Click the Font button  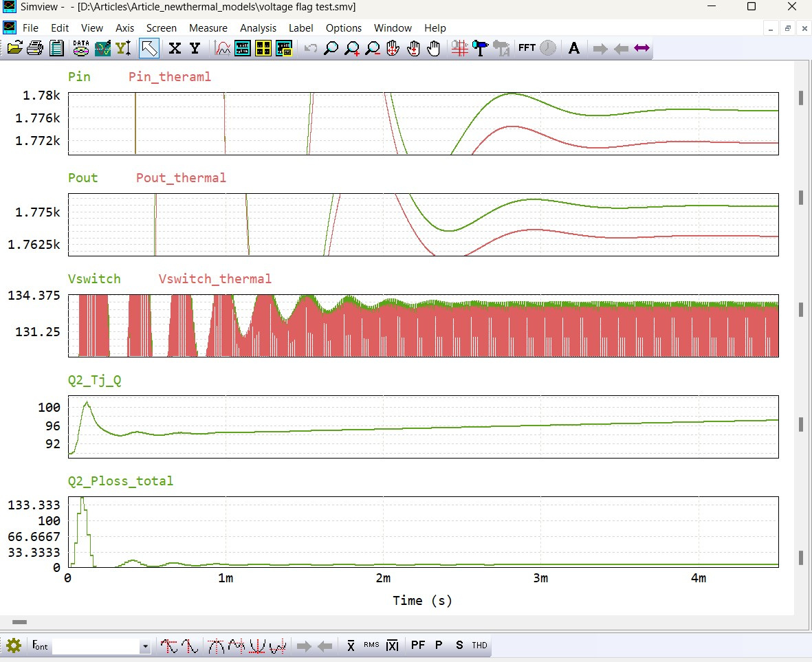pyautogui.click(x=40, y=646)
